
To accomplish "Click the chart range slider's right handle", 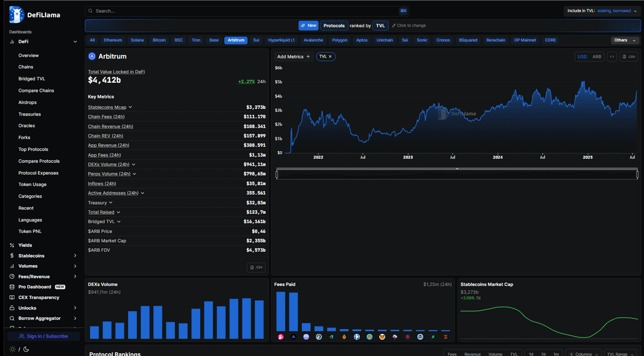I will tap(638, 174).
